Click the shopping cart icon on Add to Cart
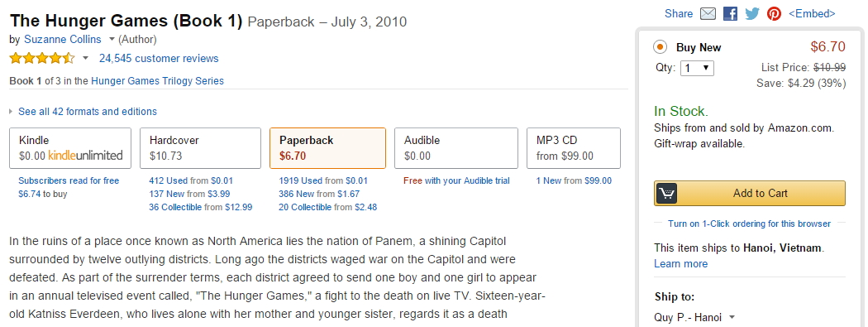868x327 pixels. point(666,194)
